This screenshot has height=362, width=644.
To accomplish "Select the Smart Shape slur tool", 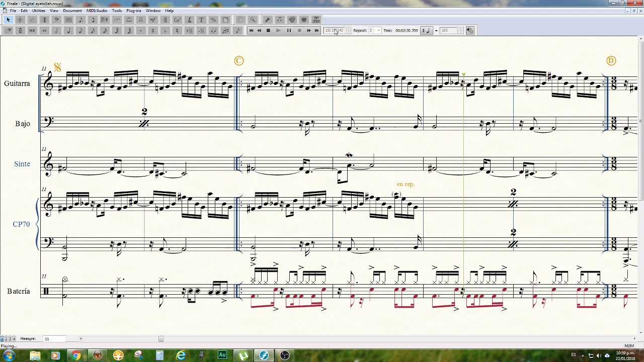I will [x=129, y=20].
